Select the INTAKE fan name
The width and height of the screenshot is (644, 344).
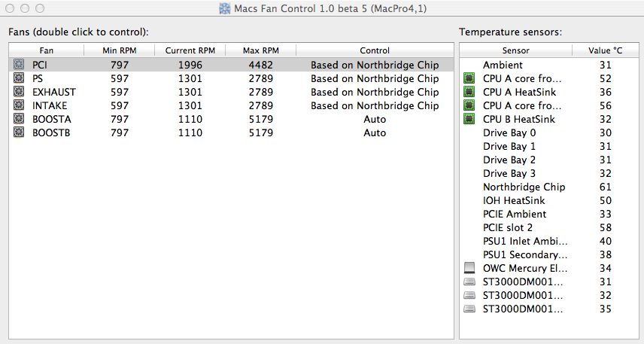pyautogui.click(x=50, y=105)
